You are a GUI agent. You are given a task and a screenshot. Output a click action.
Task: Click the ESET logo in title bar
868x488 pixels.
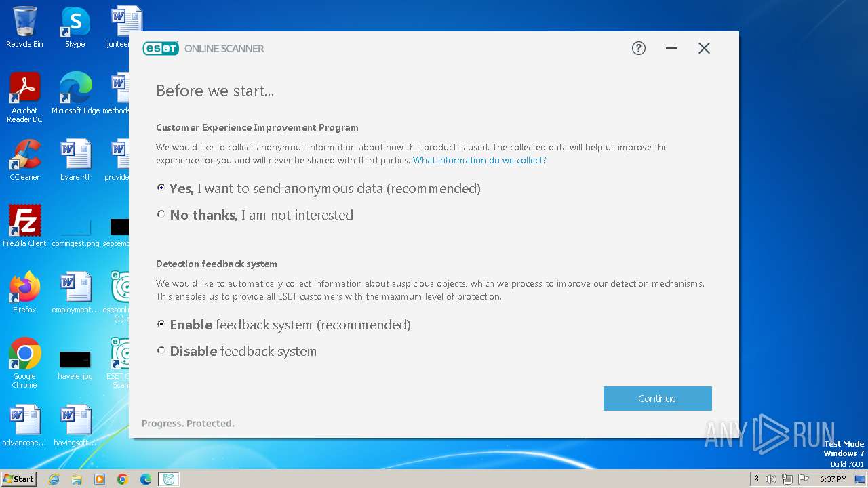(161, 48)
